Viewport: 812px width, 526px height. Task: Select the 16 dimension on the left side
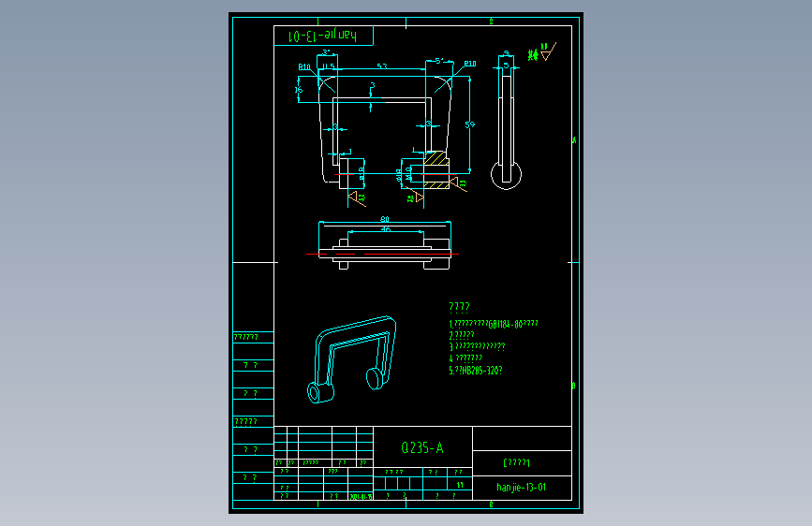298,90
